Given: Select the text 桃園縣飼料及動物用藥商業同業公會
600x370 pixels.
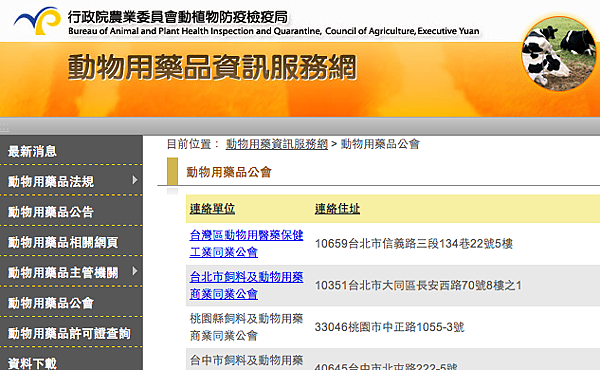Looking at the screenshot, I should (246, 327).
